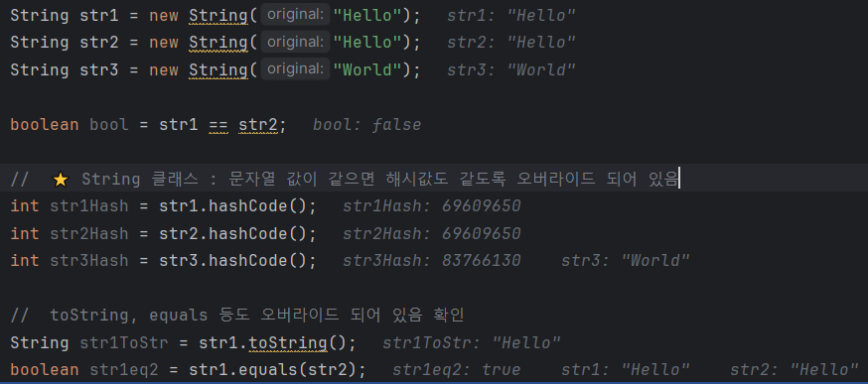Click variable str2 in "String str2 ="

[x=99, y=43]
